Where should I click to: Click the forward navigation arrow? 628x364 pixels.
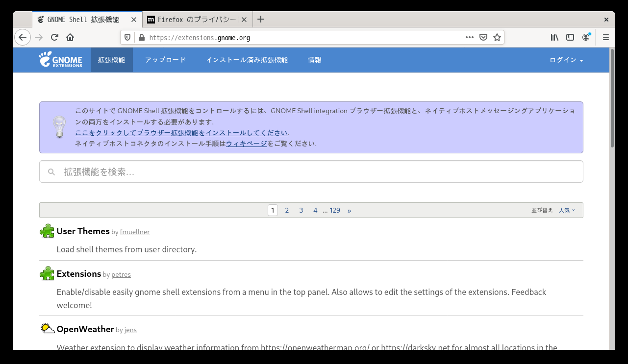(39, 37)
